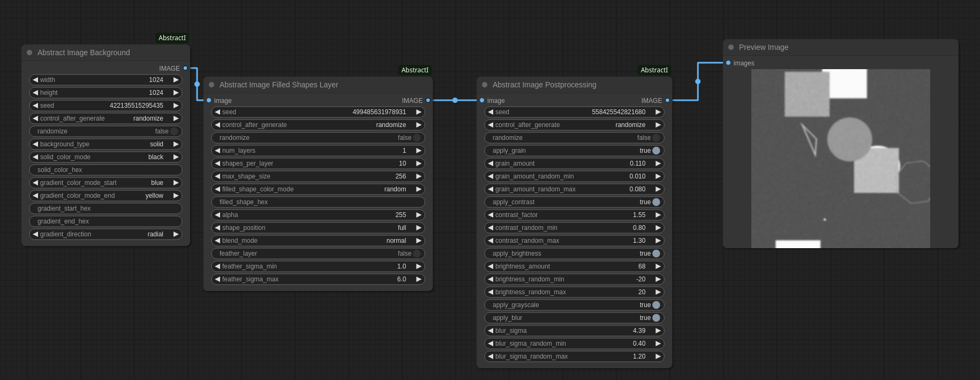Screen dimensions: 980x380
Task: Increase height with the right arrow
Action: pos(176,93)
